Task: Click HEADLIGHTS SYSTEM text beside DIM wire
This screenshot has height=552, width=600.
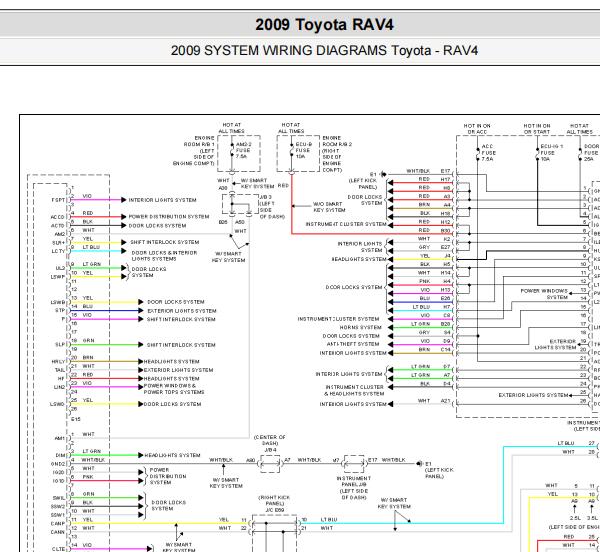Action: click(172, 456)
